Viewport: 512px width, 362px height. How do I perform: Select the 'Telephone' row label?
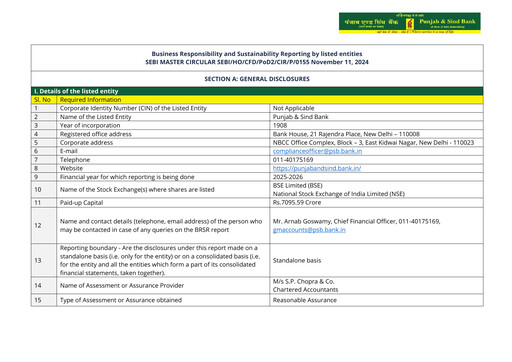75,160
